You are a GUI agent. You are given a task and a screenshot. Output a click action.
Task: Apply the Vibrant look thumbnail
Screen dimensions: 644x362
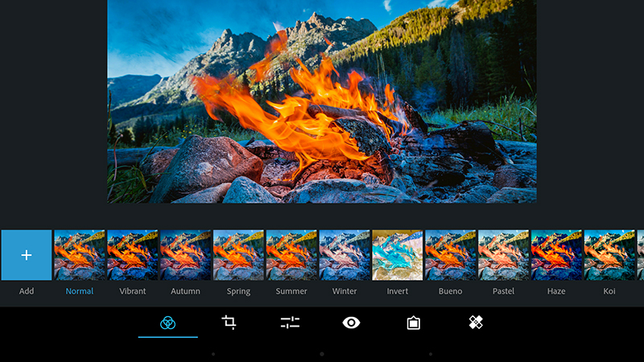pos(133,255)
